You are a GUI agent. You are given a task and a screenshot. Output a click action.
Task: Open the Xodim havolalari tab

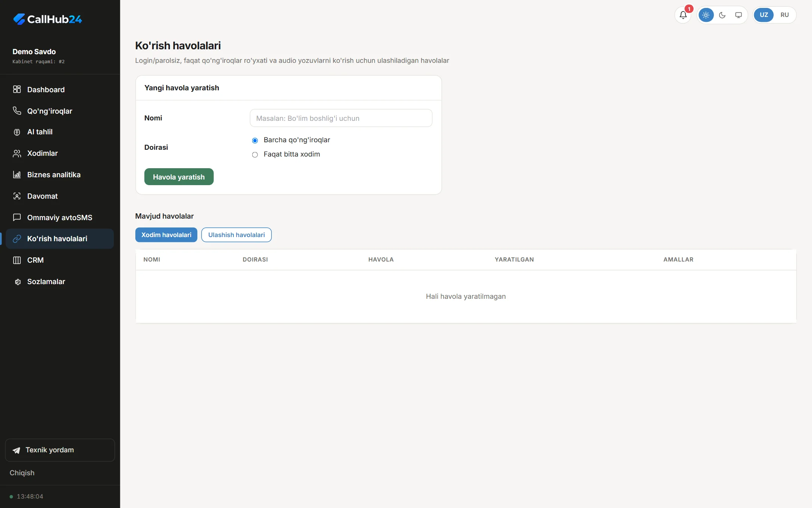(x=166, y=235)
